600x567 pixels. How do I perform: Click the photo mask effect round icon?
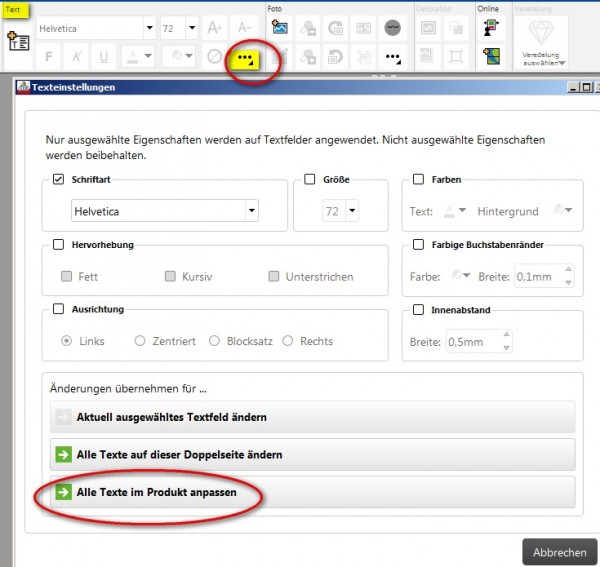tap(392, 28)
